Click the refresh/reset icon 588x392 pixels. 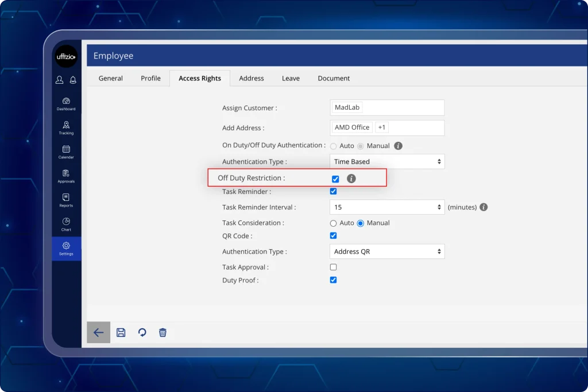pos(142,332)
